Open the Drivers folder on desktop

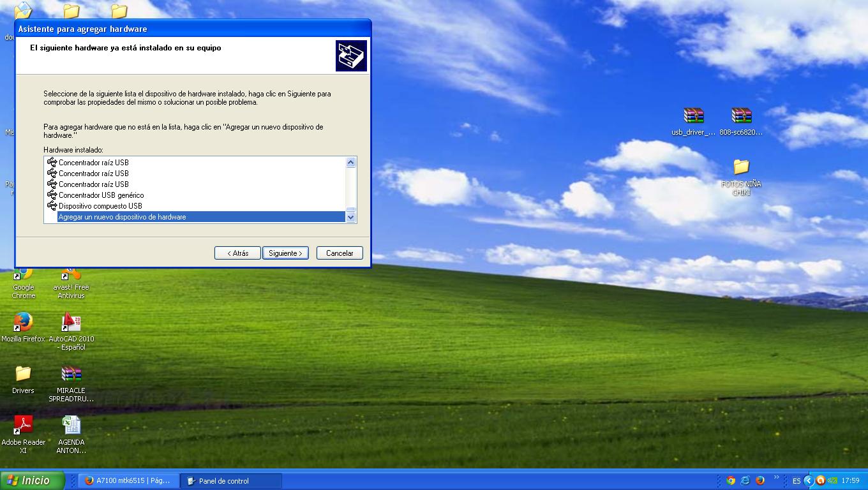coord(23,379)
